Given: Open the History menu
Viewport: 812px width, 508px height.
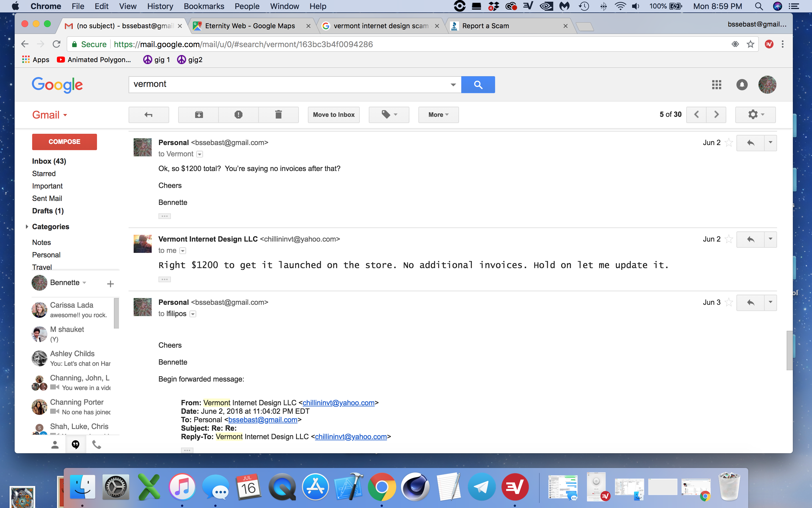Looking at the screenshot, I should coord(160,6).
